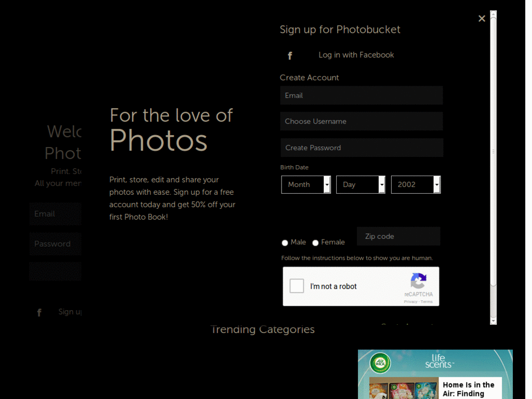
Task: Click Log in with Facebook
Action: pyautogui.click(x=356, y=55)
